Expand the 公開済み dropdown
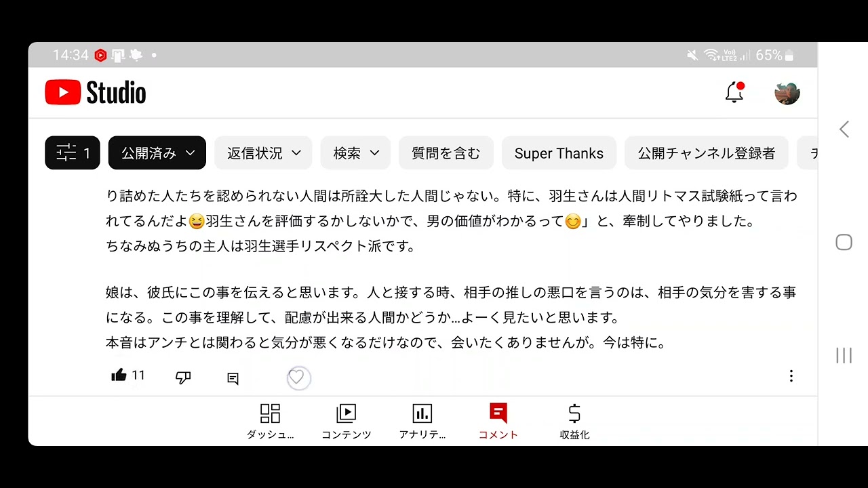This screenshot has height=488, width=868. [157, 153]
